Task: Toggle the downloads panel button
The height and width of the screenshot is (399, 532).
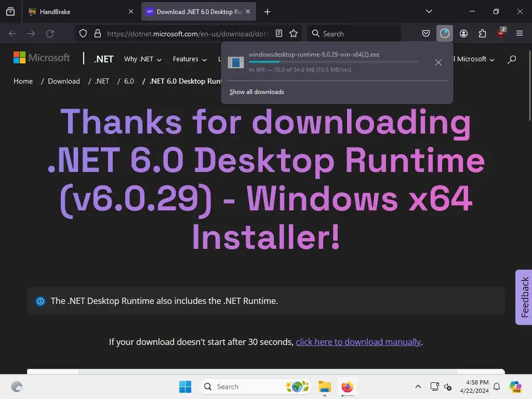Action: tap(445, 33)
